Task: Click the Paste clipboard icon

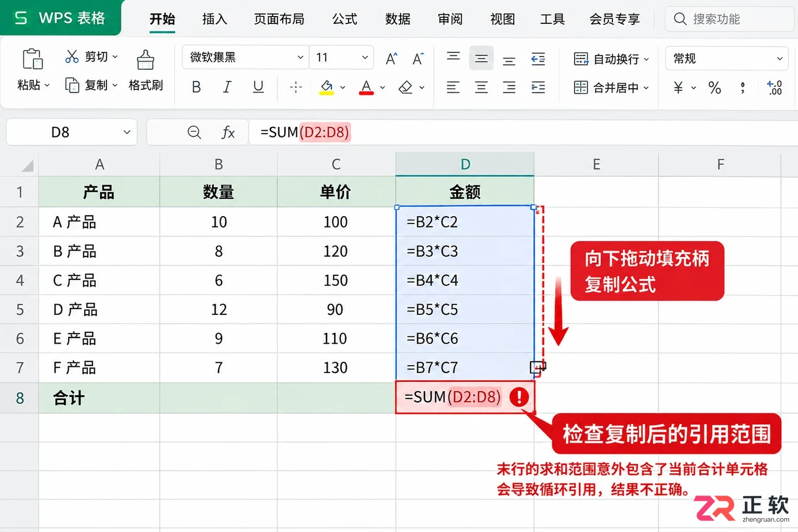Action: [x=33, y=59]
